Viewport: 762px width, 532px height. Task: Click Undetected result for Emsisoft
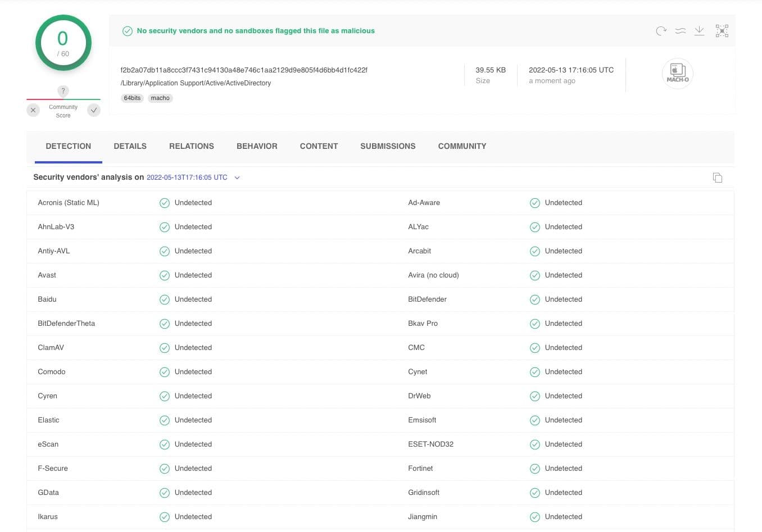point(564,420)
